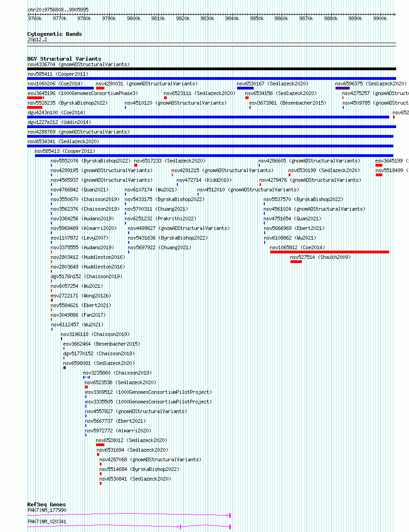Screen dimensions: 409x532
Task: Open dgv5176n152 (Chaisson2019) label
Action: coord(86,276)
